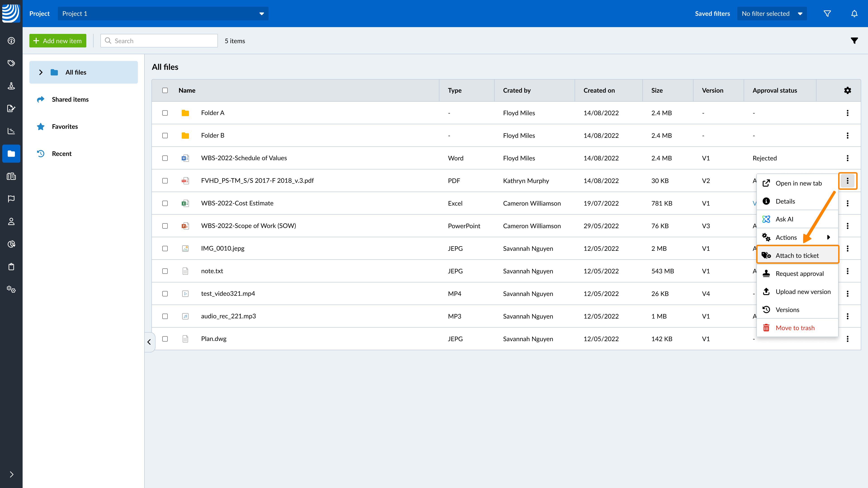Open the clipboard icon in left sidebar
868x488 pixels.
click(11, 267)
